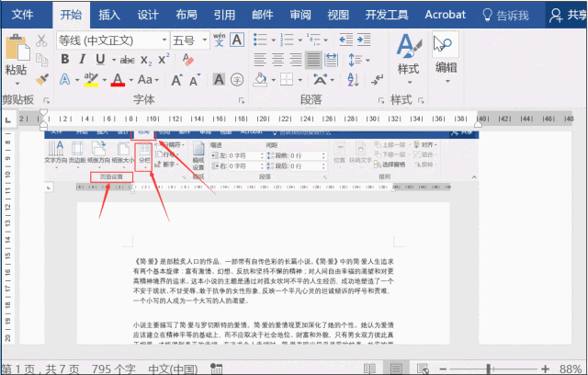Open the File (文件) tab

[x=22, y=15]
